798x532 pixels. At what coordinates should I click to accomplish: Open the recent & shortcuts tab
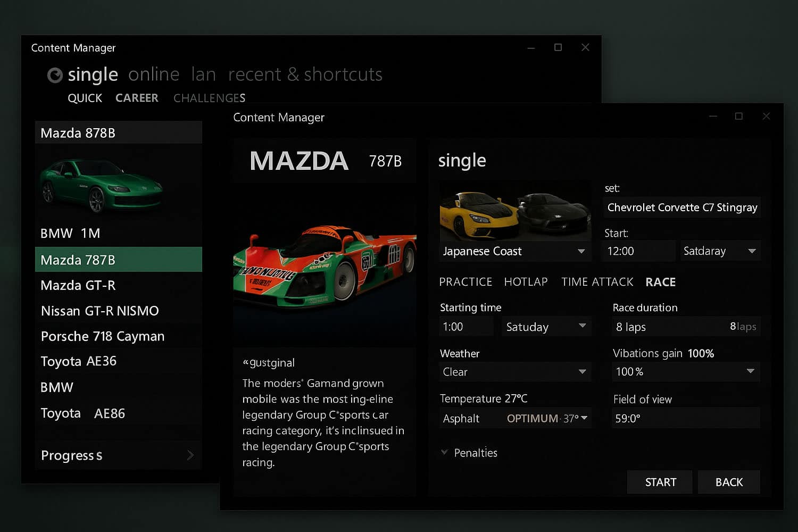305,74
